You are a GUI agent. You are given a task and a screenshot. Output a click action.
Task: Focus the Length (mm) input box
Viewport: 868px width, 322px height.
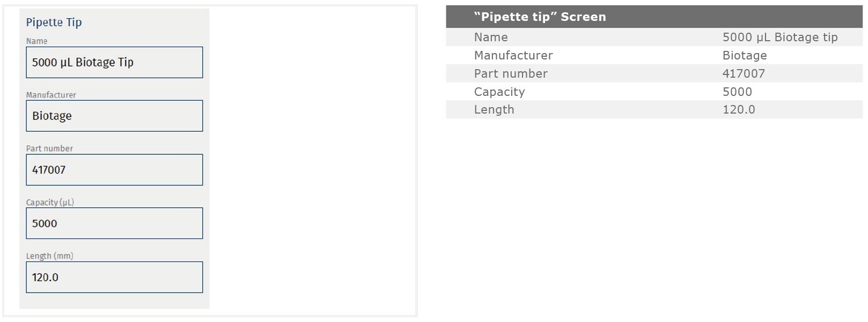[x=114, y=277]
